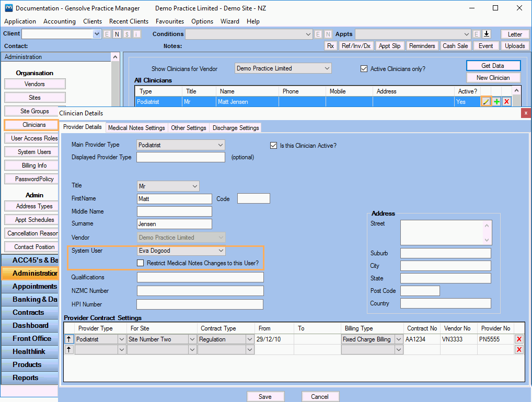Click the Qualifications input field
The width and height of the screenshot is (532, 402).
[x=200, y=277]
